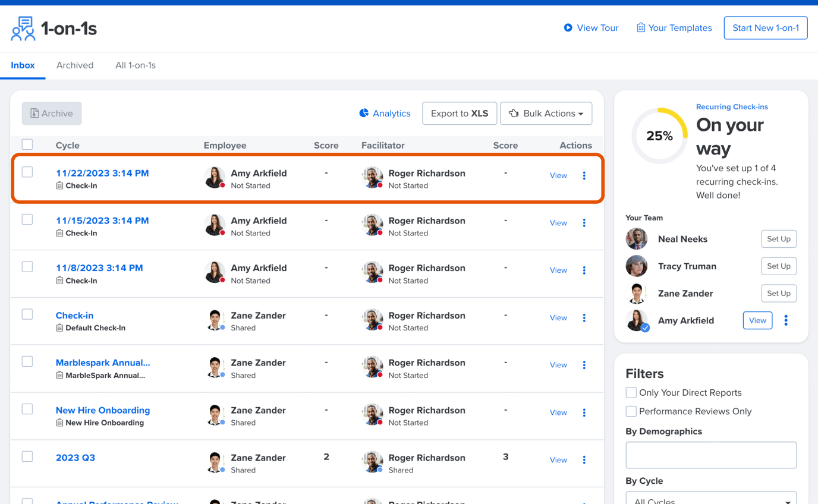This screenshot has width=818, height=504.
Task: Open the By Cycle All Cycles dropdown
Action: pyautogui.click(x=711, y=498)
